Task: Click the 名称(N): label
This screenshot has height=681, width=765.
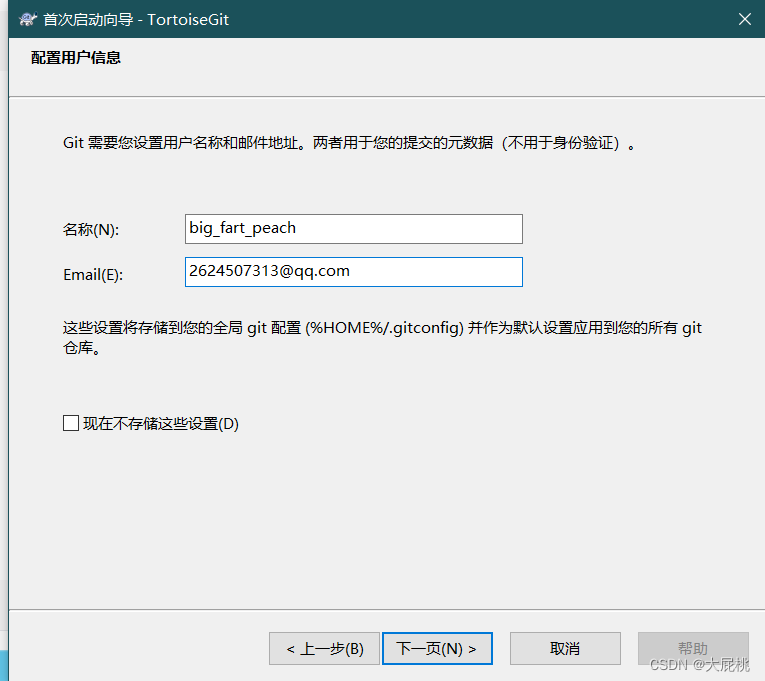Action: 91,229
